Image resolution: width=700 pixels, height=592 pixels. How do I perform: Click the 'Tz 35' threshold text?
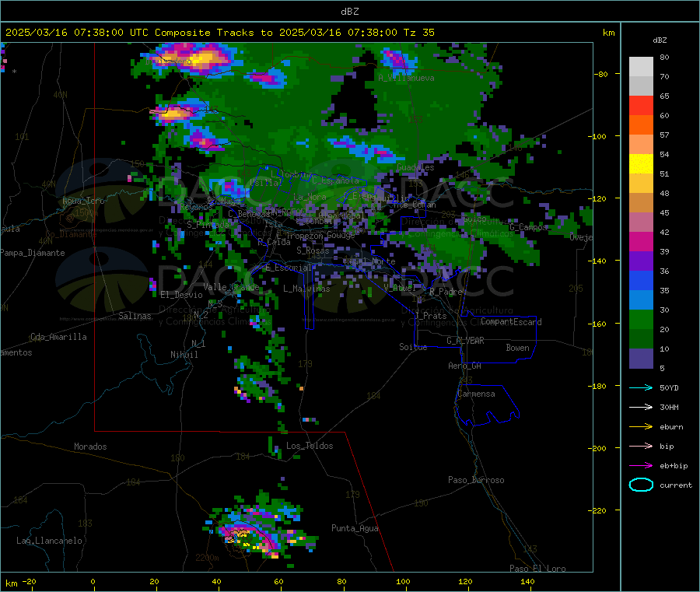tap(419, 33)
